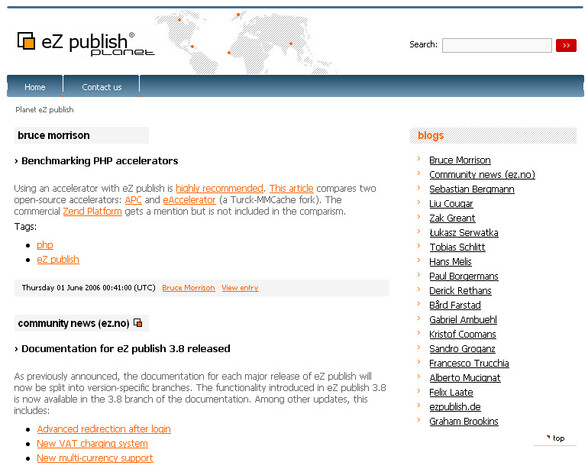
Task: Select the eZ publish tag link
Action: 58,259
